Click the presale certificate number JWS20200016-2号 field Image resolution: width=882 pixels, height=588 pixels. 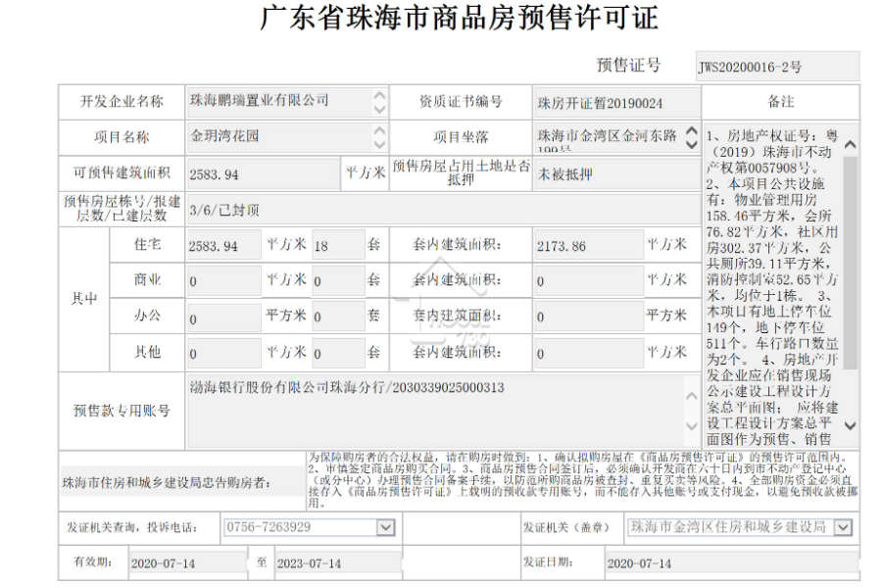coord(777,67)
